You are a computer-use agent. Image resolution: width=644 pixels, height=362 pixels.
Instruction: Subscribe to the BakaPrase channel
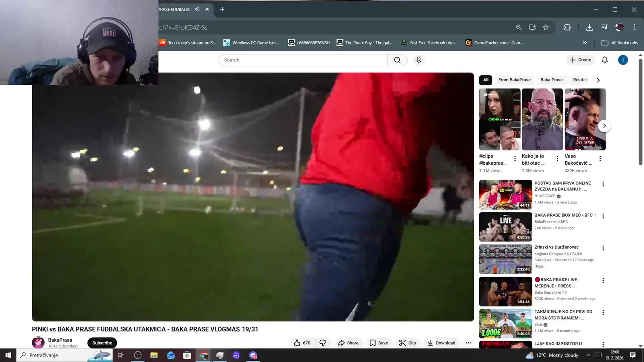(x=102, y=343)
